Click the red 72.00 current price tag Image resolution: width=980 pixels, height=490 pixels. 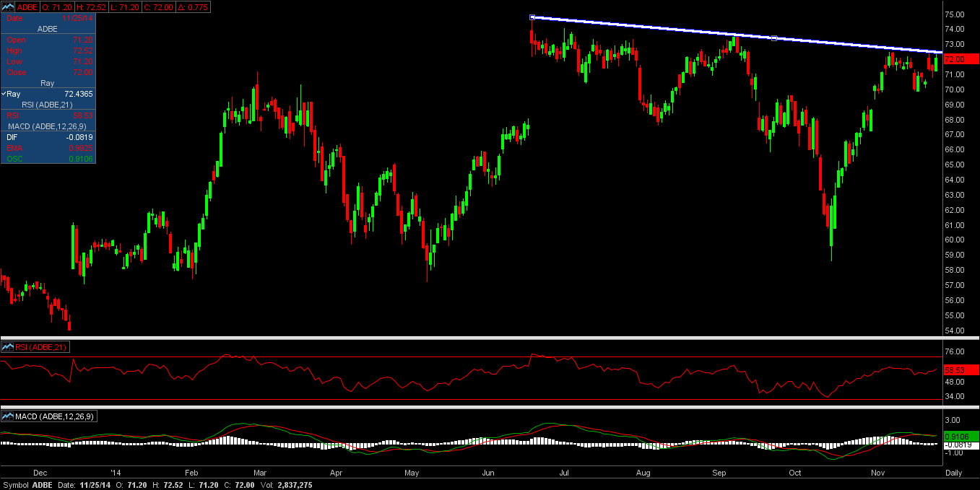pos(961,59)
